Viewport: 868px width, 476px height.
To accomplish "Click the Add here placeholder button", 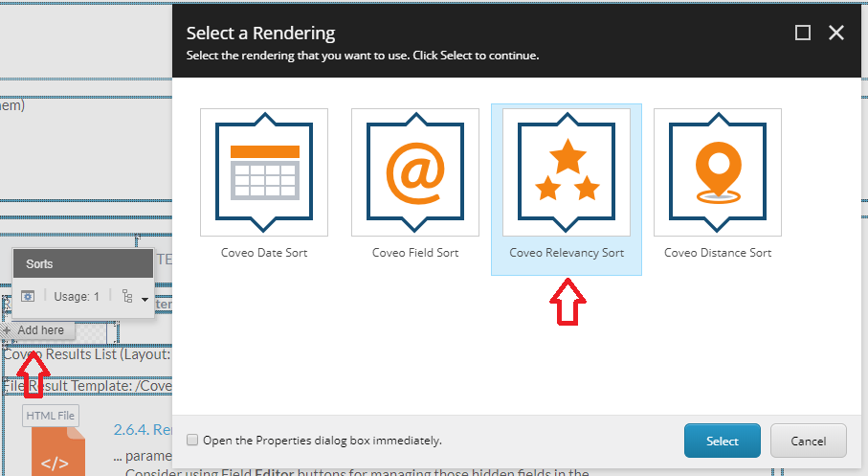I will (37, 330).
